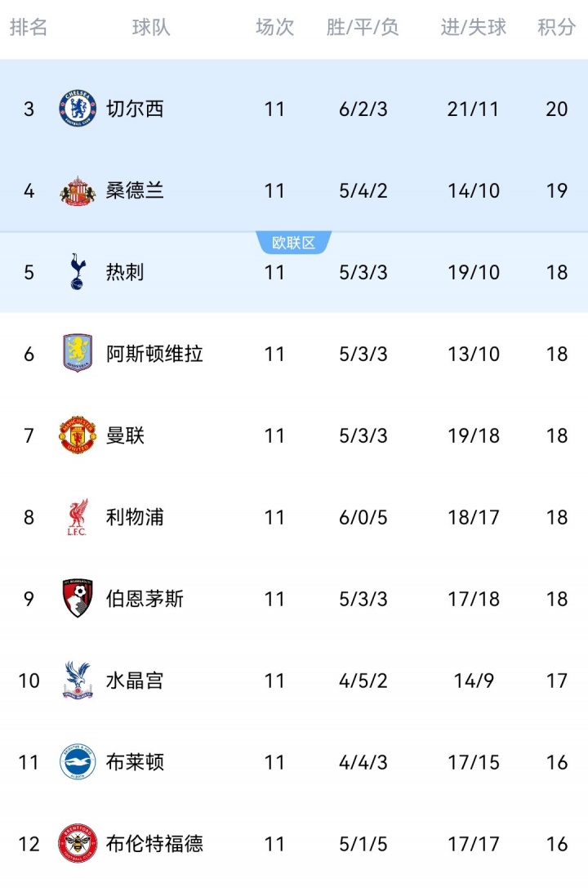Tap the Tottenham cockerel crest
The image size is (588, 888).
[78, 272]
